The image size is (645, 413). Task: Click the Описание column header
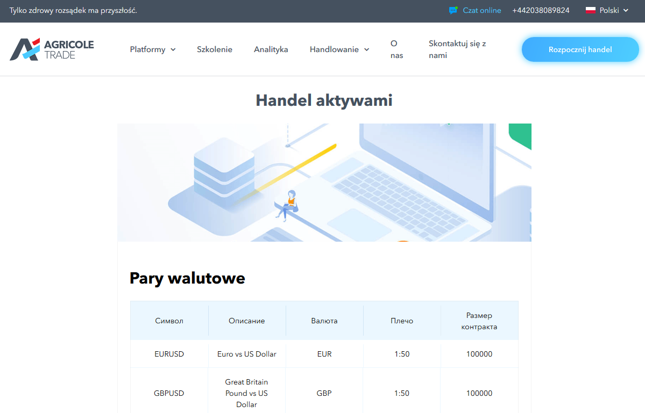[x=247, y=321]
